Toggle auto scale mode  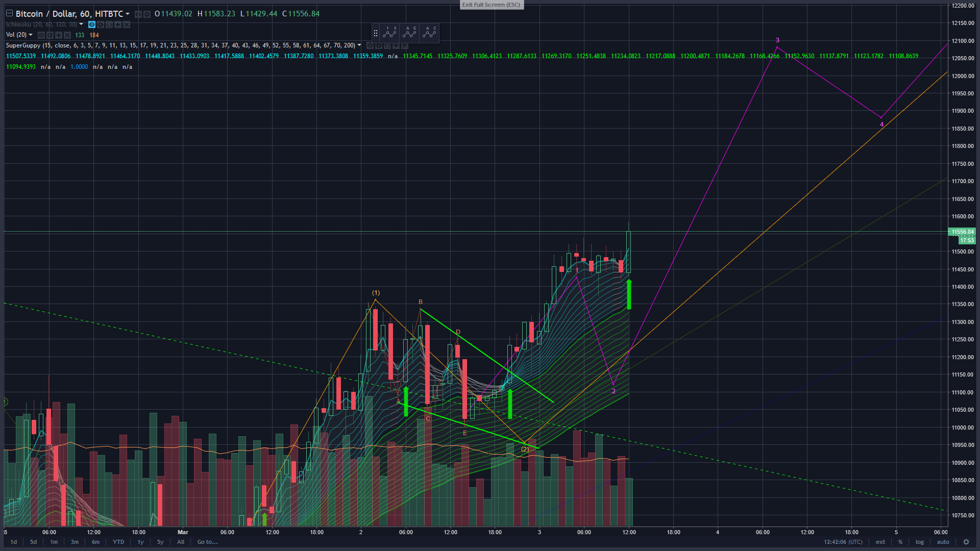(x=943, y=542)
